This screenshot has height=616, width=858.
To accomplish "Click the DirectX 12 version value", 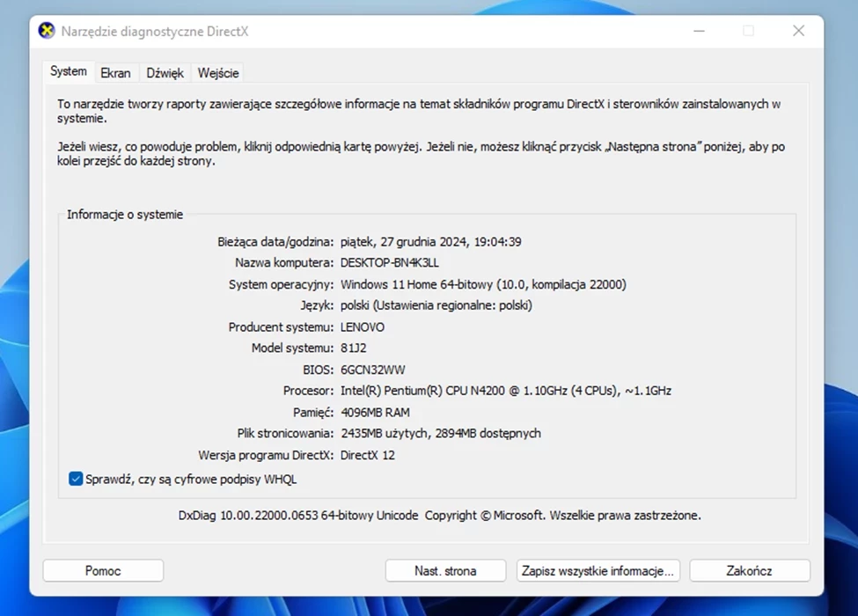I will pos(367,455).
